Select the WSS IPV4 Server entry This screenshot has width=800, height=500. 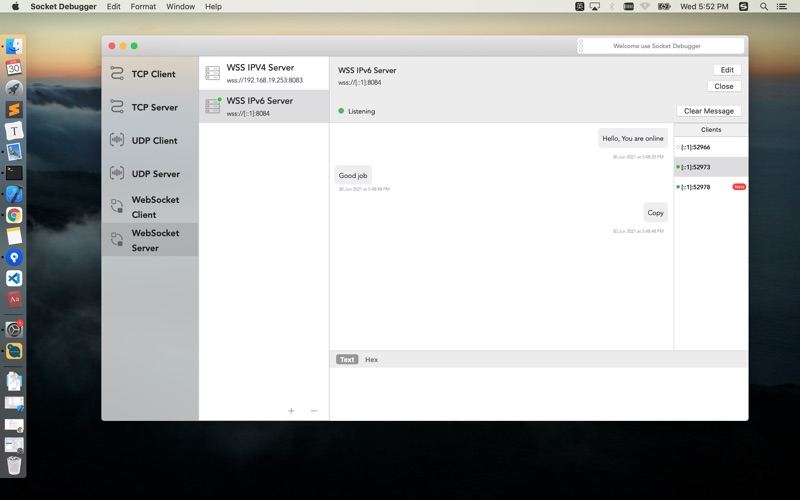264,73
